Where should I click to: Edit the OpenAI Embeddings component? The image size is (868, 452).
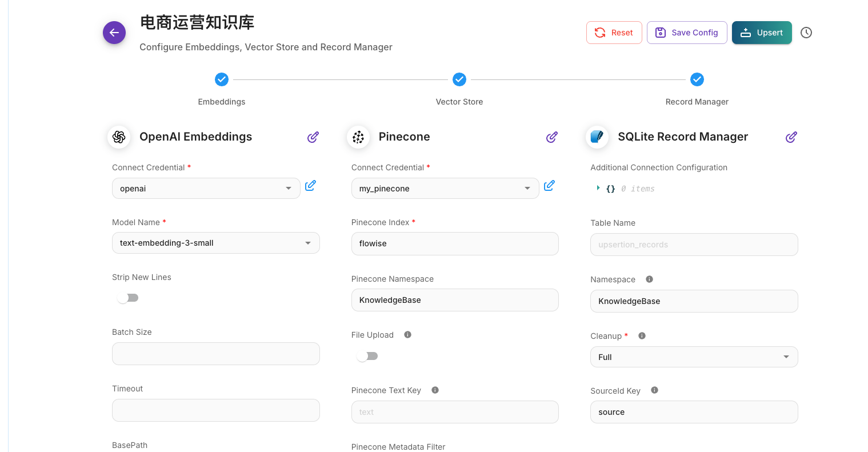(x=313, y=137)
